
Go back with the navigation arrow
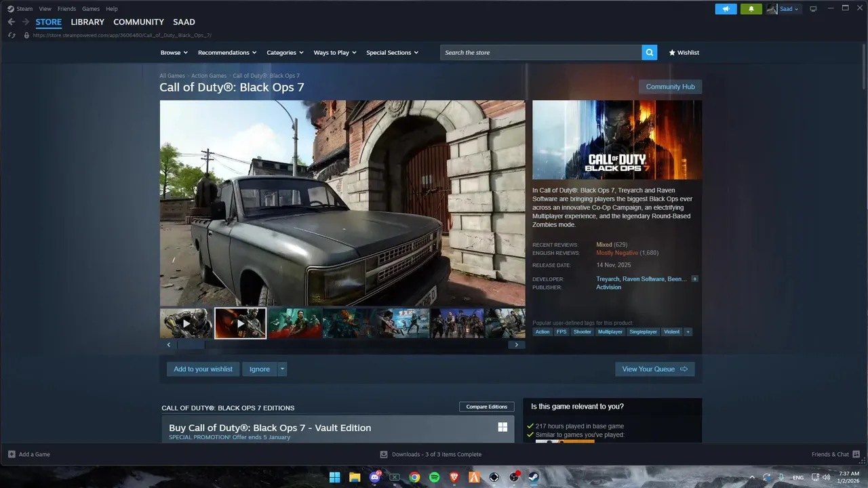[11, 22]
